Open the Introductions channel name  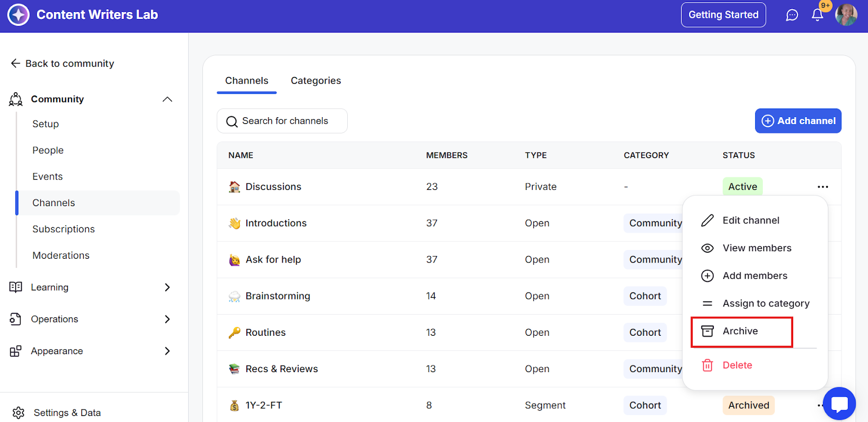point(276,223)
